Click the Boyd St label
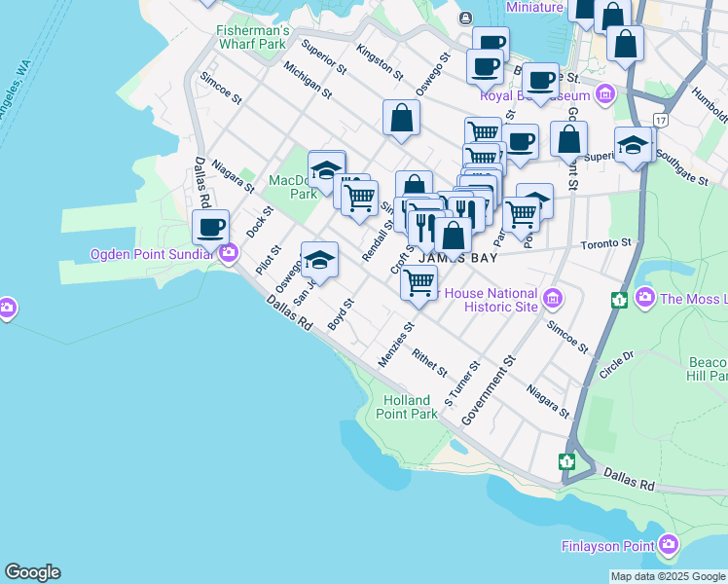Image resolution: width=728 pixels, height=584 pixels. coord(341,314)
